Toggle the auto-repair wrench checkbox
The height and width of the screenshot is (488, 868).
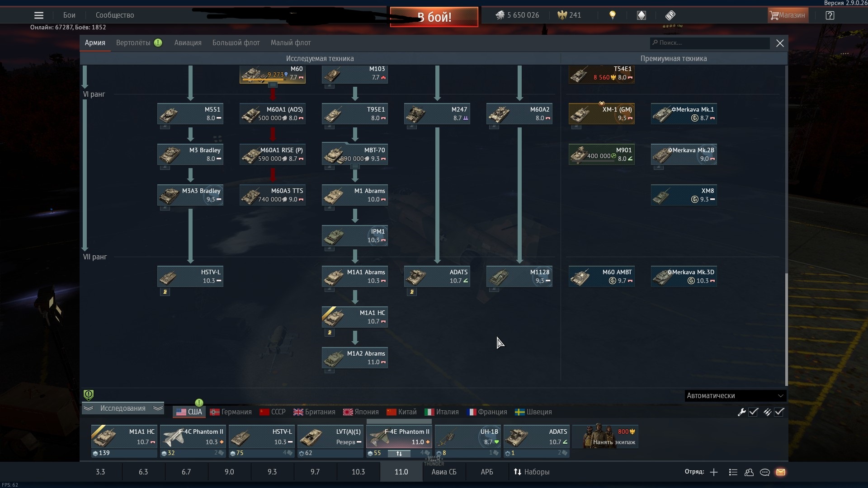(753, 412)
